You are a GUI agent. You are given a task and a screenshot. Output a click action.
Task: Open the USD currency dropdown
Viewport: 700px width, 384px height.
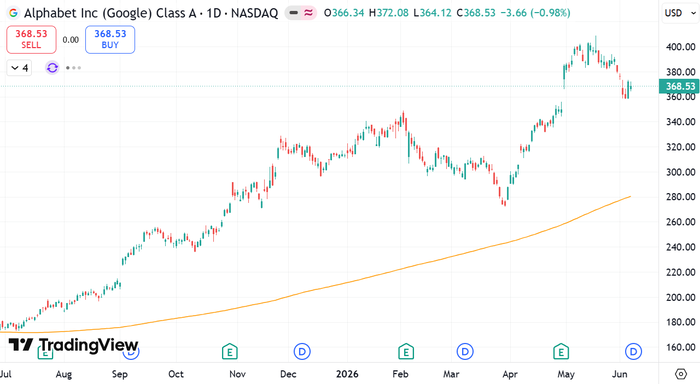pyautogui.click(x=680, y=13)
